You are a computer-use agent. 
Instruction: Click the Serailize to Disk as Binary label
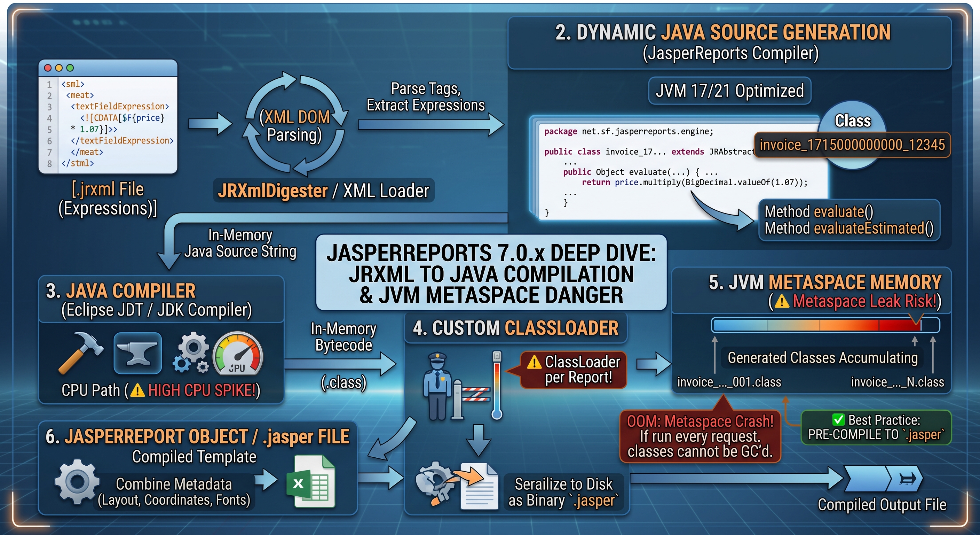(564, 492)
